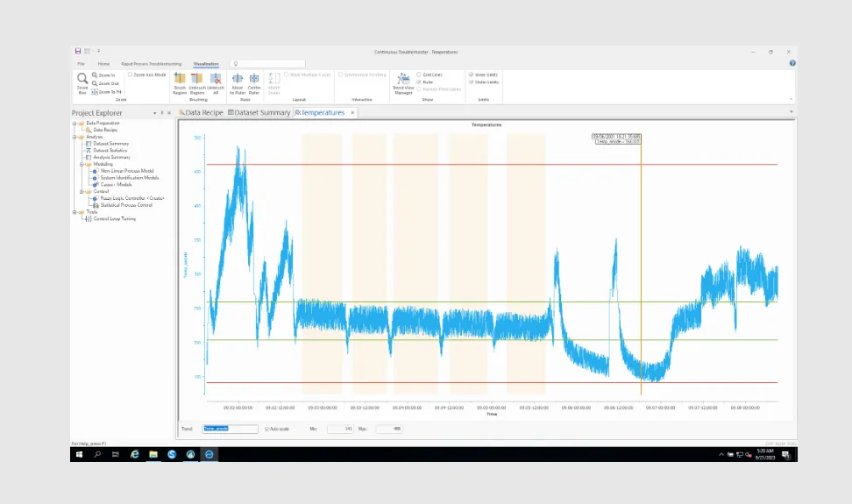This screenshot has width=852, height=504.
Task: Enable Grid Lines checkbox
Action: (419, 75)
